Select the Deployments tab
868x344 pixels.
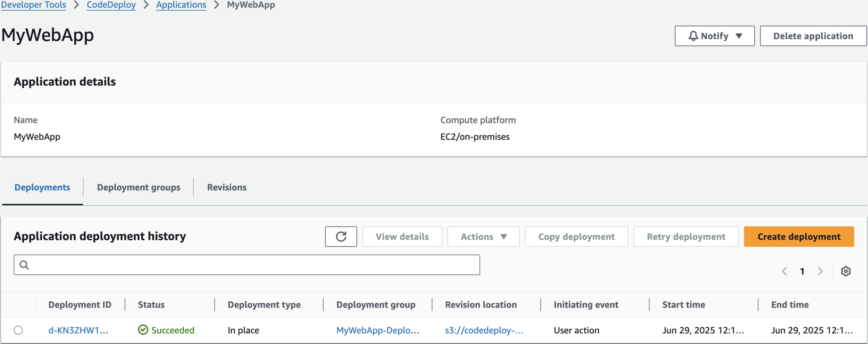42,187
